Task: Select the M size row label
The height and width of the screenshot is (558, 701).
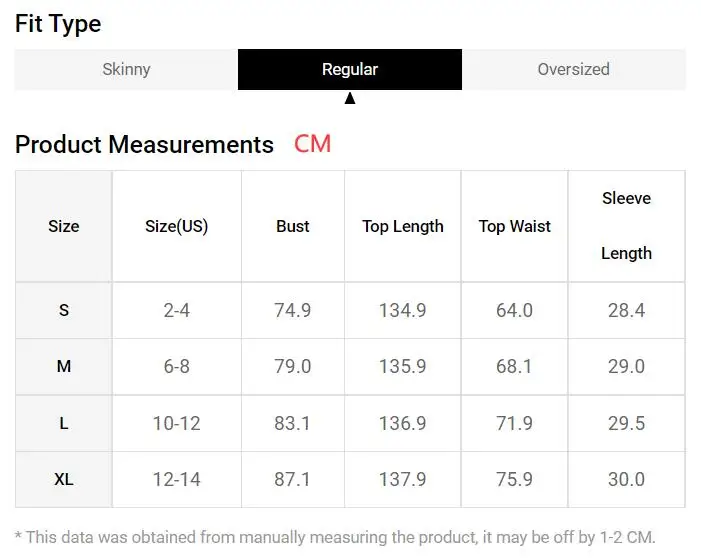Action: point(64,366)
